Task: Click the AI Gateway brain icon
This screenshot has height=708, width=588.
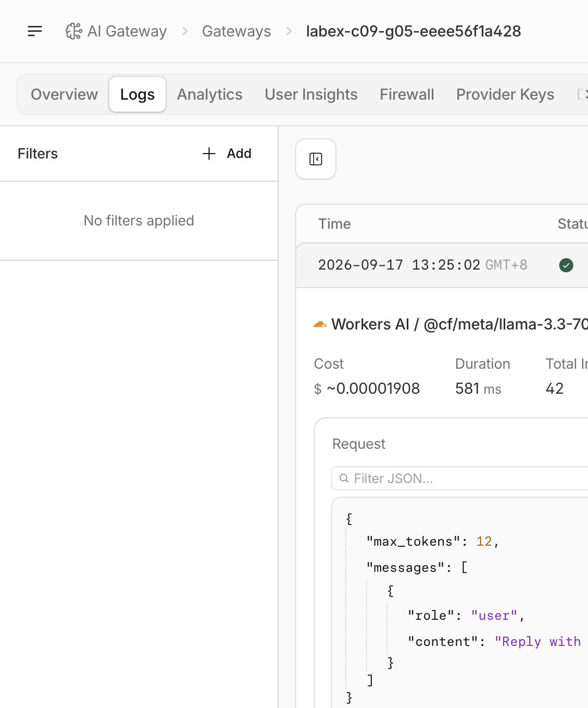Action: click(73, 31)
